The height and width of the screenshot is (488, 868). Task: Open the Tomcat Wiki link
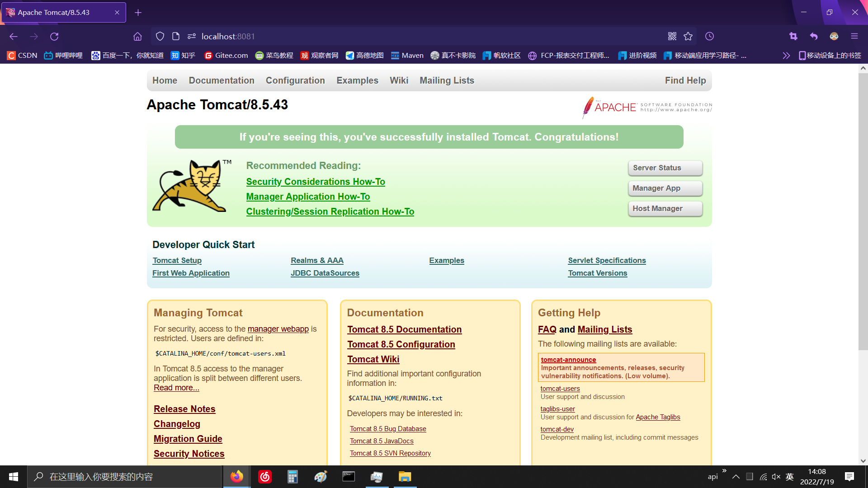point(373,359)
